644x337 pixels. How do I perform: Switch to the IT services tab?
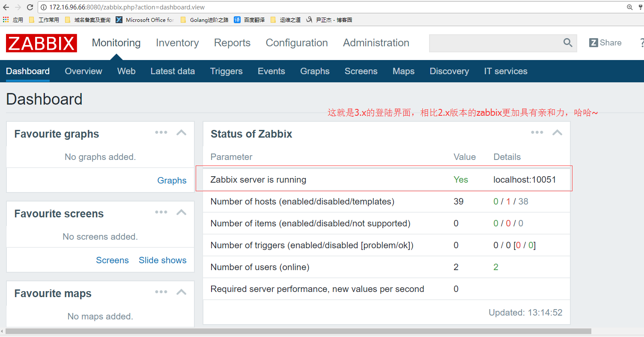pos(506,71)
